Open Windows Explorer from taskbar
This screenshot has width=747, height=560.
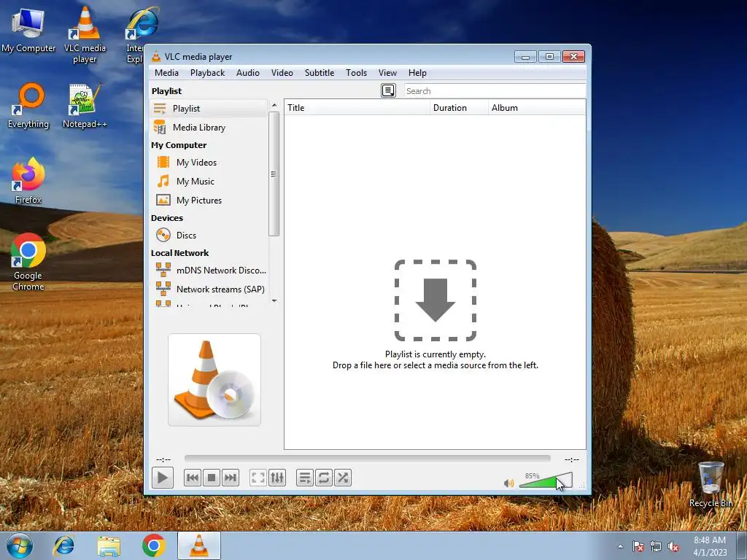pyautogui.click(x=109, y=545)
